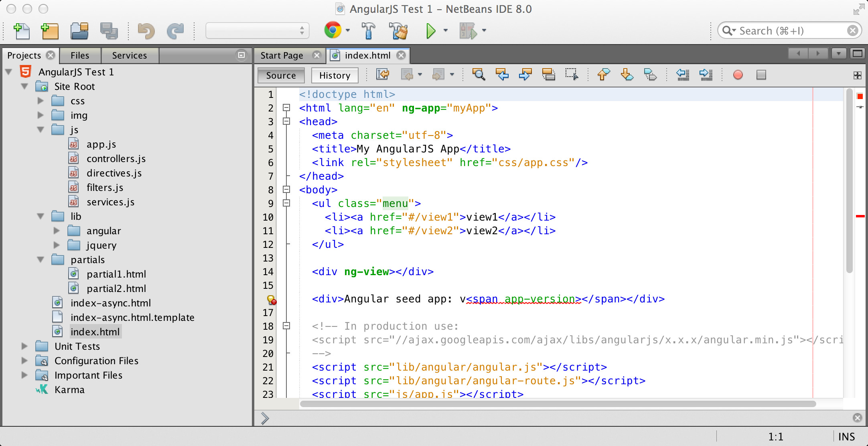Image resolution: width=868 pixels, height=446 pixels.
Task: Click the Build Project hammer icon
Action: 368,31
